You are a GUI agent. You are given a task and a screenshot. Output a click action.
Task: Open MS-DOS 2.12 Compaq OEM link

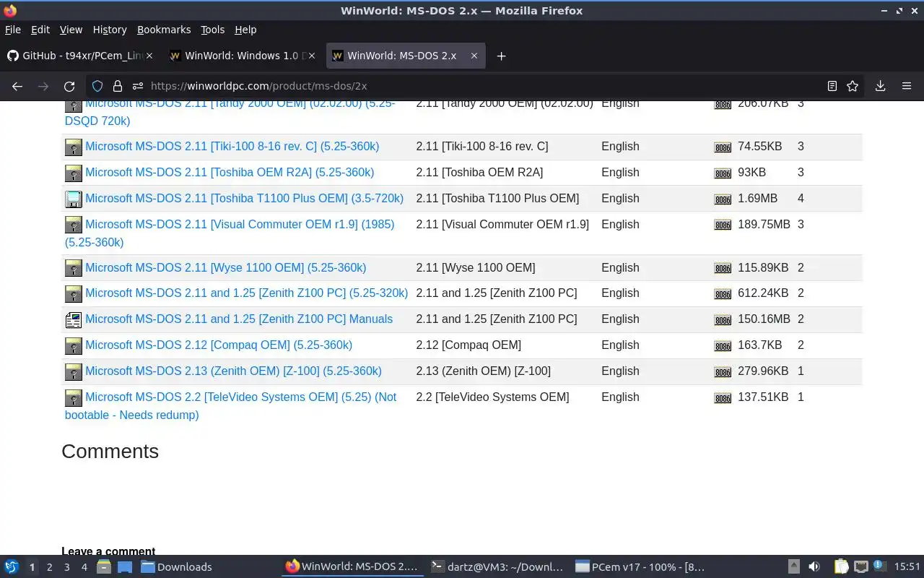click(219, 345)
